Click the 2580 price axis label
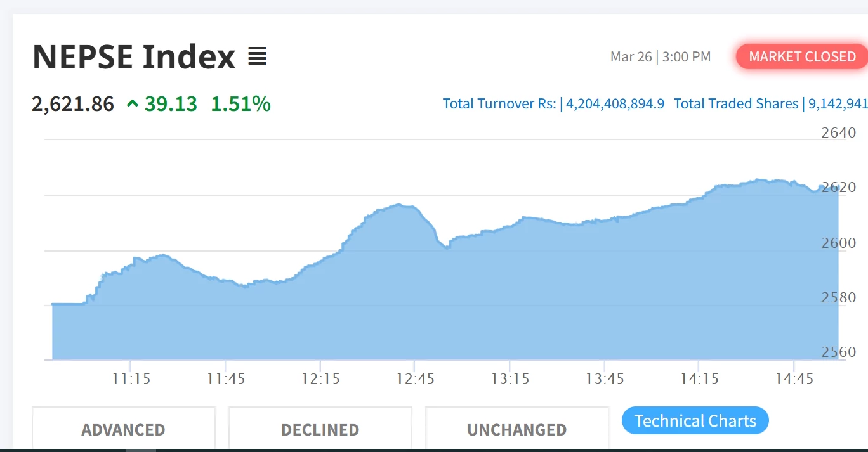Viewport: 868px width, 452px height. click(839, 297)
